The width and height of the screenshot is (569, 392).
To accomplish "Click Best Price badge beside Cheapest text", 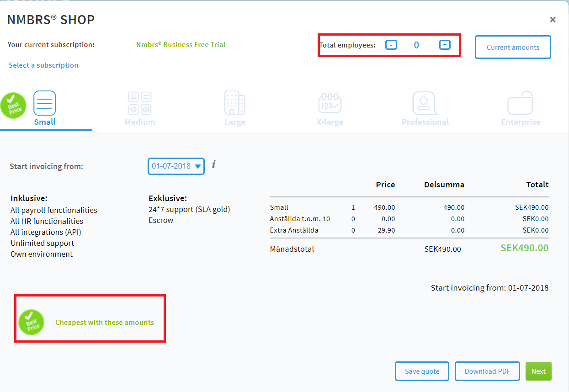I will [31, 323].
